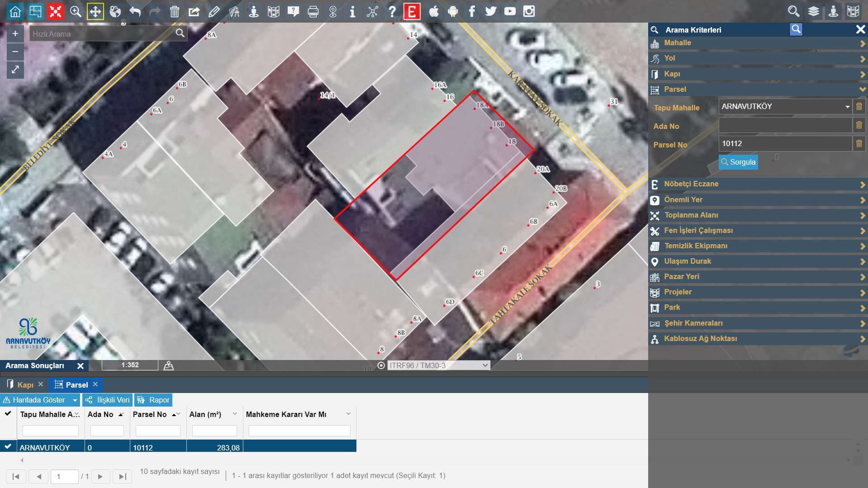868x488 pixels.
Task: Click the Hızlı Arama search field
Action: point(102,34)
